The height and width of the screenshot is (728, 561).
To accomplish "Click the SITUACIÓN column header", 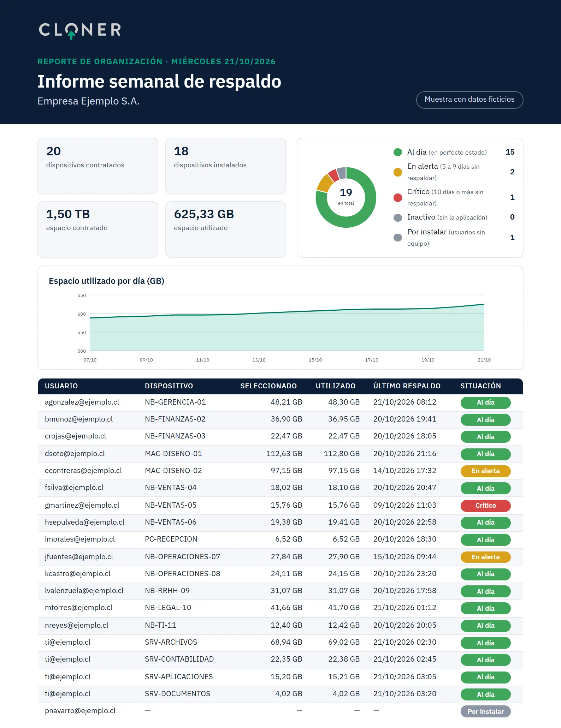I will coord(480,386).
